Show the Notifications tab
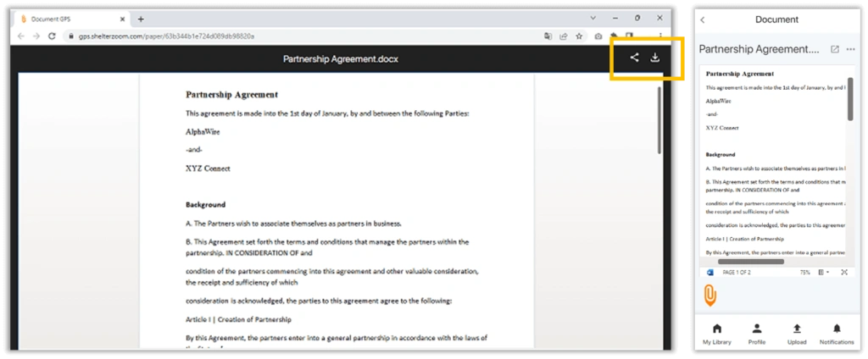The image size is (868, 359). (837, 334)
